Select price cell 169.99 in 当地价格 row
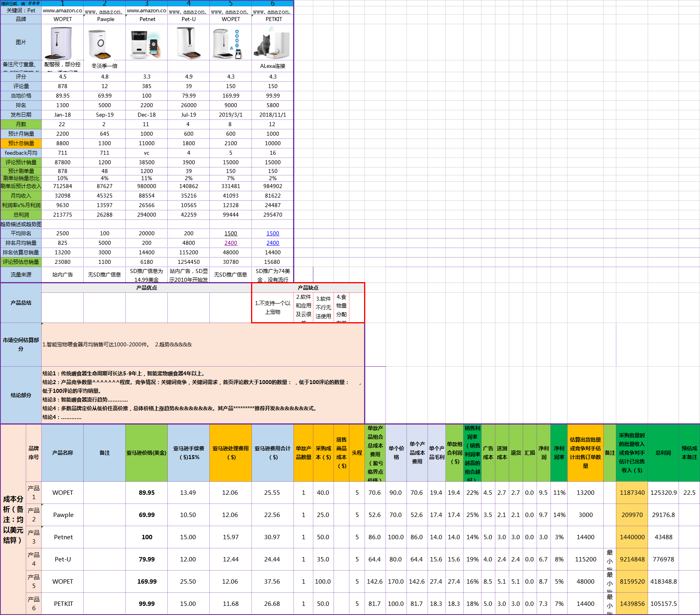The image size is (700, 615). point(230,96)
